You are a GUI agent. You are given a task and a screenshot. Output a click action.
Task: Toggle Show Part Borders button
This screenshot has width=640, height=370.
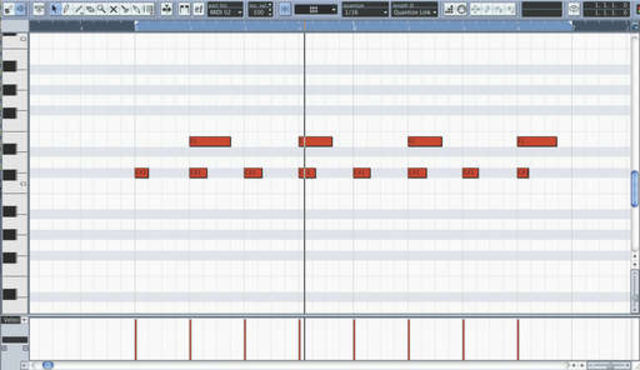point(184,9)
